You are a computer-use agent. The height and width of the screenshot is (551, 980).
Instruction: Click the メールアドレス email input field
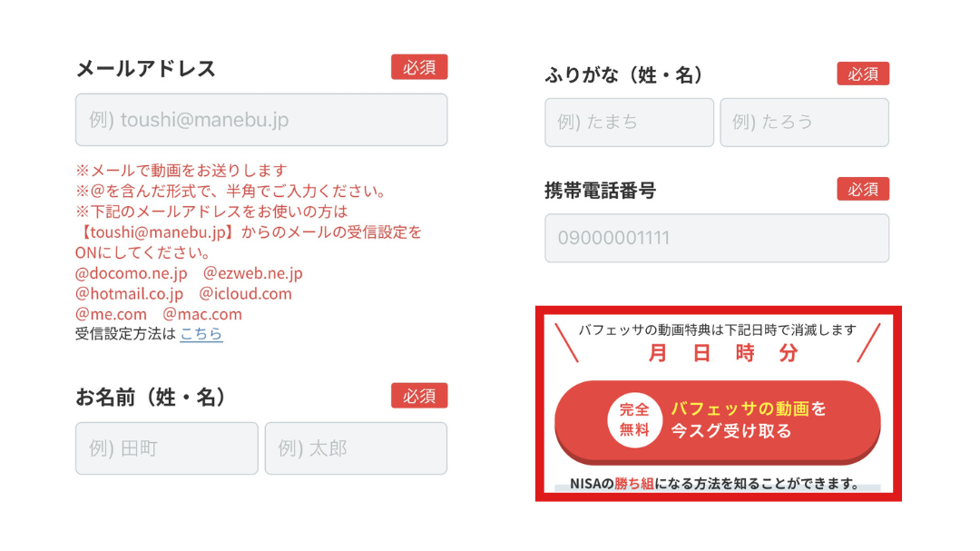[x=261, y=120]
